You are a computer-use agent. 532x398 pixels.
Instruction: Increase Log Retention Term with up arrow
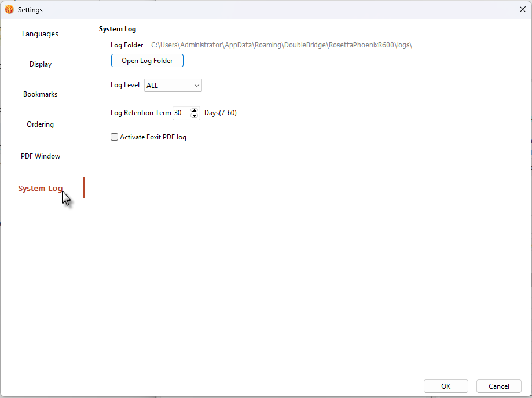coord(194,110)
